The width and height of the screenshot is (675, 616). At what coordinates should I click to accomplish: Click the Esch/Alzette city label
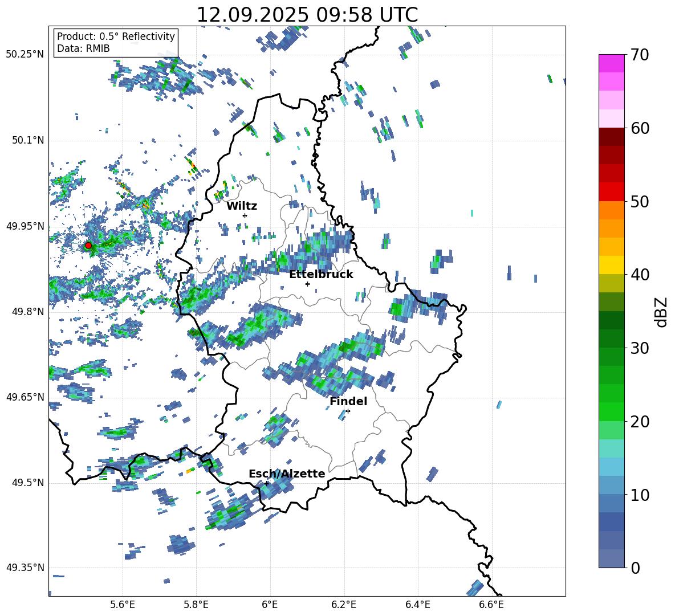pos(287,474)
